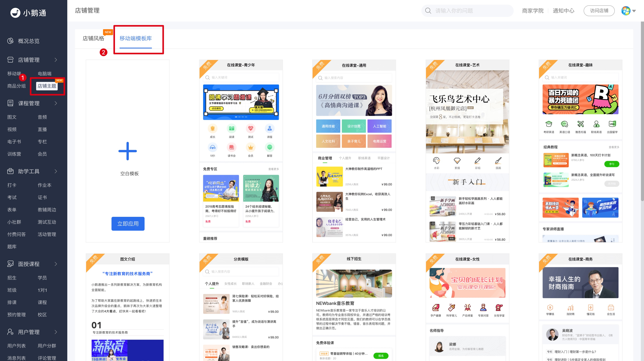Click the 人工智能 tile in 通用 template

379,126
